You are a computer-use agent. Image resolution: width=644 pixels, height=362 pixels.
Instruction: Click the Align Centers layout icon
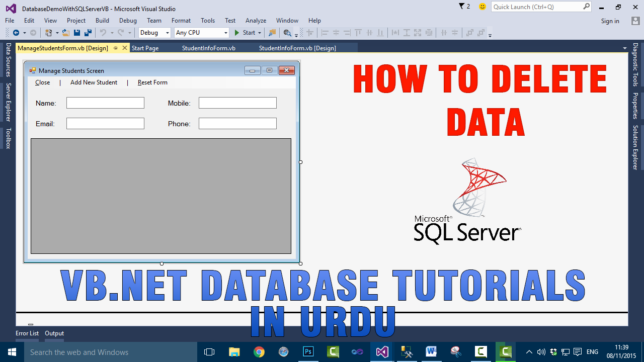(336, 33)
